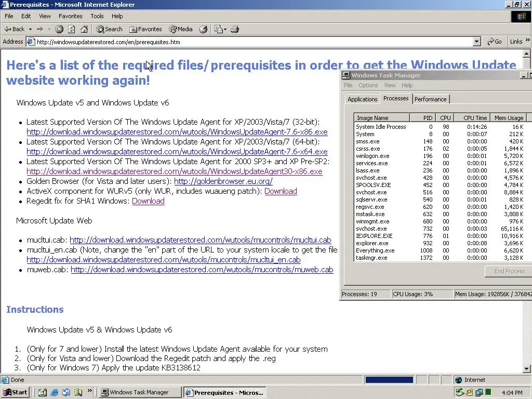Expand the Quick Launch overflow chevron
The width and height of the screenshot is (532, 399).
pos(89,391)
